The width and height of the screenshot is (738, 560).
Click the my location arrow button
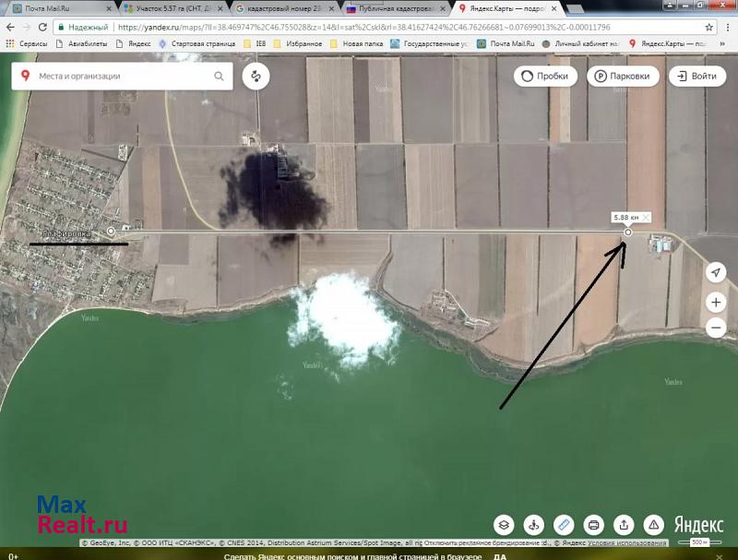tap(715, 272)
